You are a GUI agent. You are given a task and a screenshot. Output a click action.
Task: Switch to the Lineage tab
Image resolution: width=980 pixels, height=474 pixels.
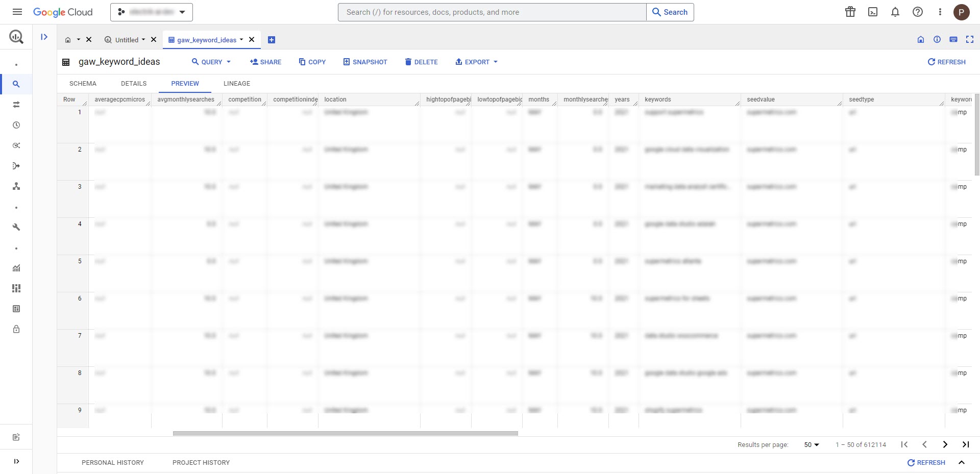(x=237, y=84)
